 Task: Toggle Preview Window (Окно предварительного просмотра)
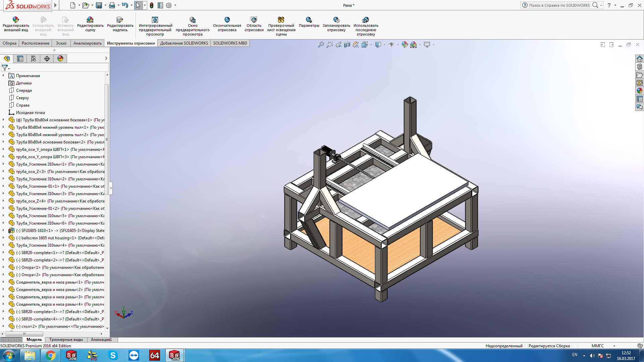pos(193,20)
